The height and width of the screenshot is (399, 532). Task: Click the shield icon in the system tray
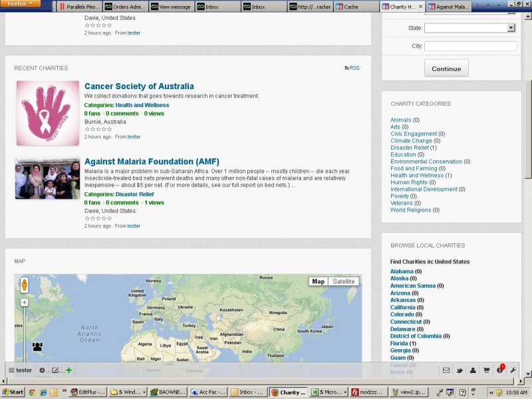click(499, 392)
